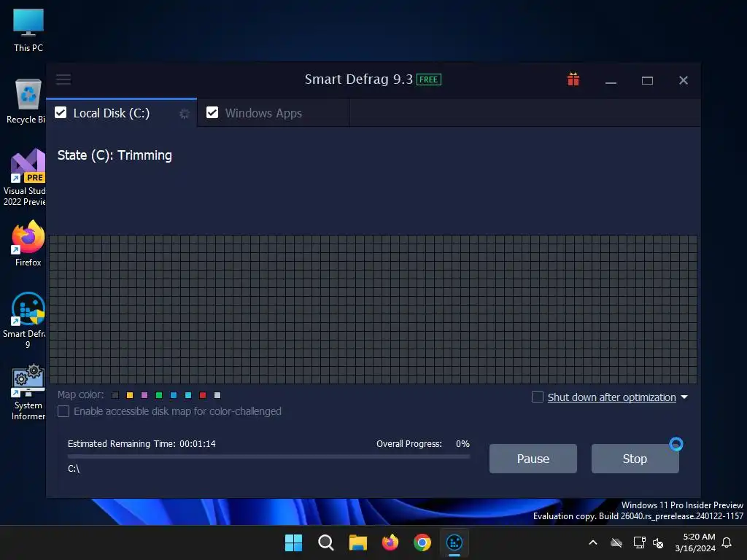Open the Windows Start menu
The image size is (747, 560).
click(x=293, y=542)
